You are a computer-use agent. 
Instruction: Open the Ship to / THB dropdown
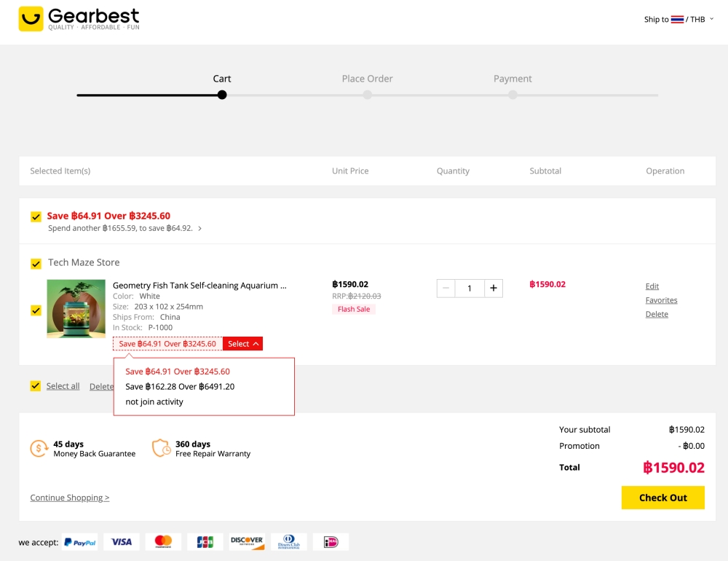point(678,19)
